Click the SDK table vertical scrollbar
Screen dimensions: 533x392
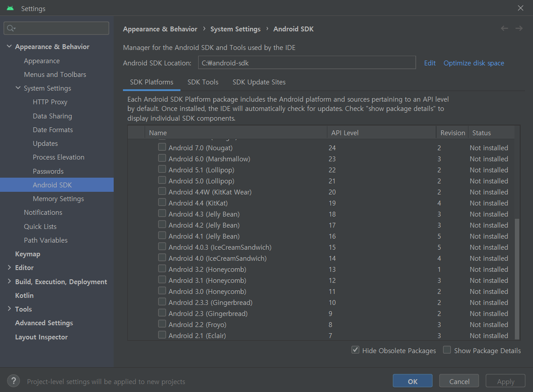[x=518, y=278]
